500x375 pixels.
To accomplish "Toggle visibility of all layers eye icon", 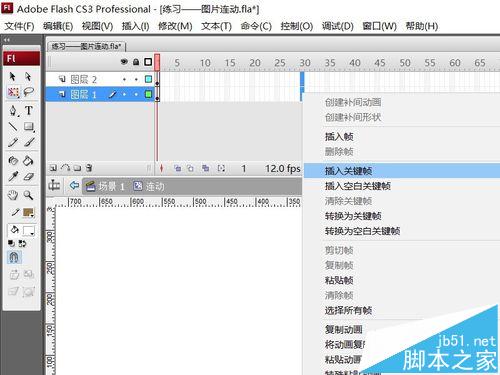I will tap(124, 62).
